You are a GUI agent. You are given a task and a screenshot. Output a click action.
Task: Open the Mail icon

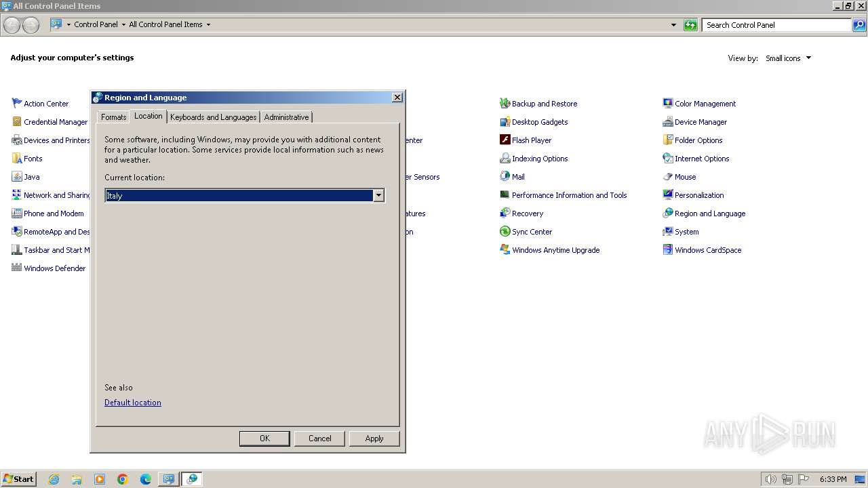(505, 176)
